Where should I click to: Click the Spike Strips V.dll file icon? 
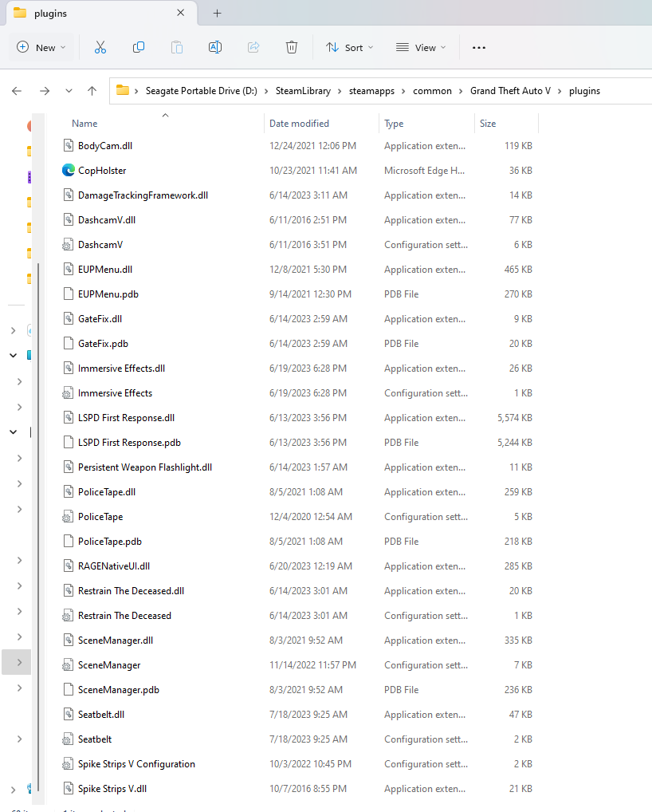pyautogui.click(x=69, y=789)
